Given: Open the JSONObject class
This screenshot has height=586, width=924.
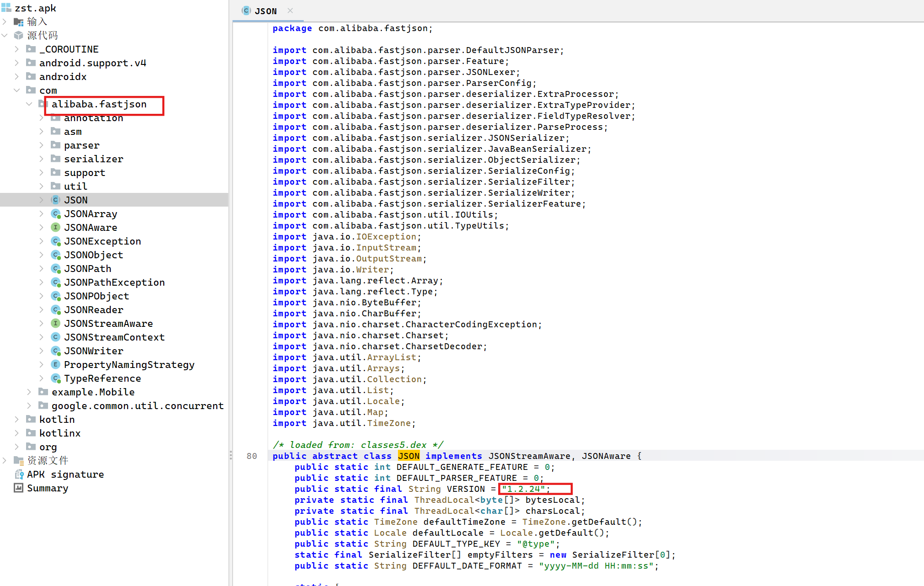Looking at the screenshot, I should 93,255.
